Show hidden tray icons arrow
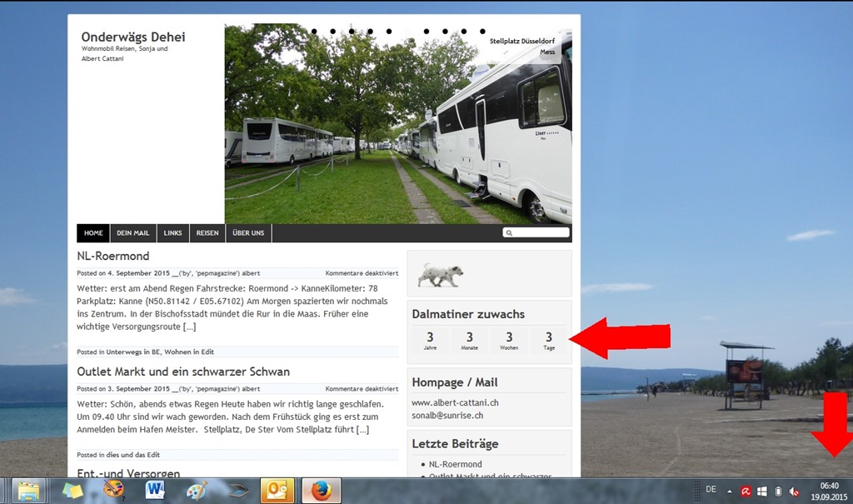853x504 pixels. pyautogui.click(x=730, y=492)
